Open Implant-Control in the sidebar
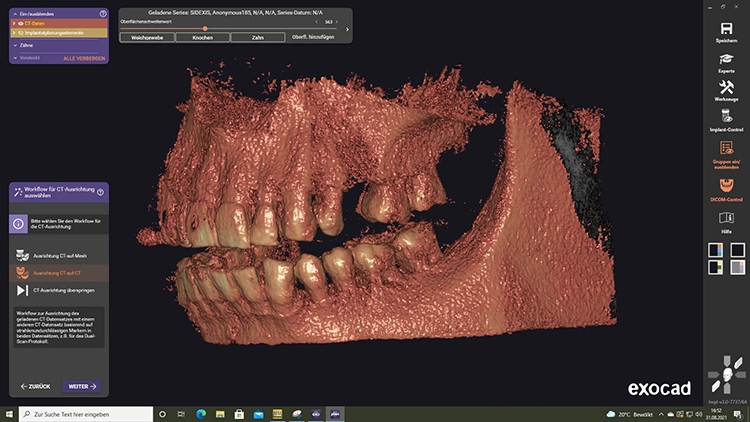This screenshot has width=750, height=422. coord(726,116)
